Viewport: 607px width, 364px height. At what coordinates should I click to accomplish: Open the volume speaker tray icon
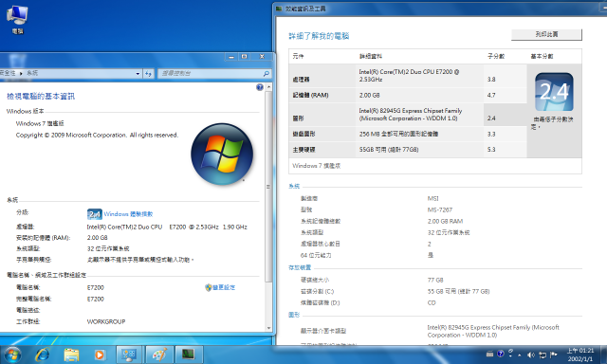pos(531,355)
